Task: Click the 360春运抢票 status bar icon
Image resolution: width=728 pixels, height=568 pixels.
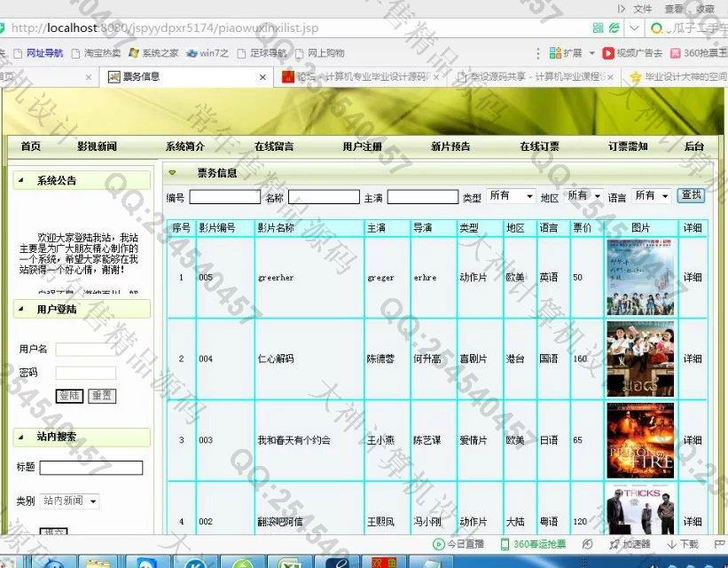Action: (x=534, y=544)
